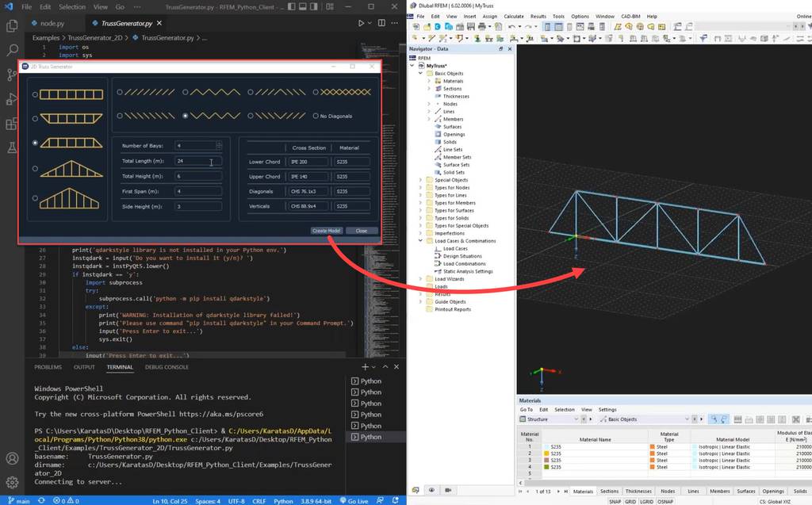
Task: Click the Redo arrow in the RFEM toolbar
Action: pos(529,26)
